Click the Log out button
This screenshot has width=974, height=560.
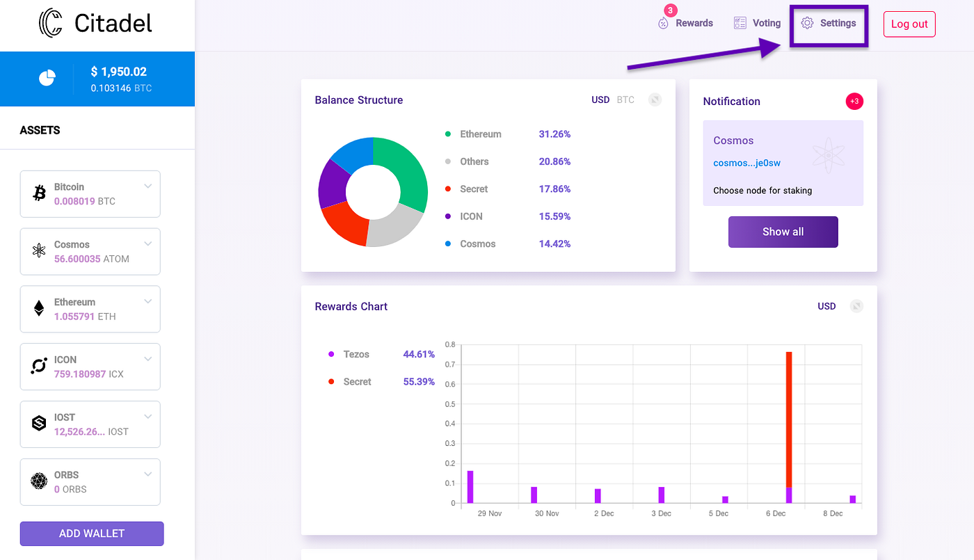(x=909, y=24)
